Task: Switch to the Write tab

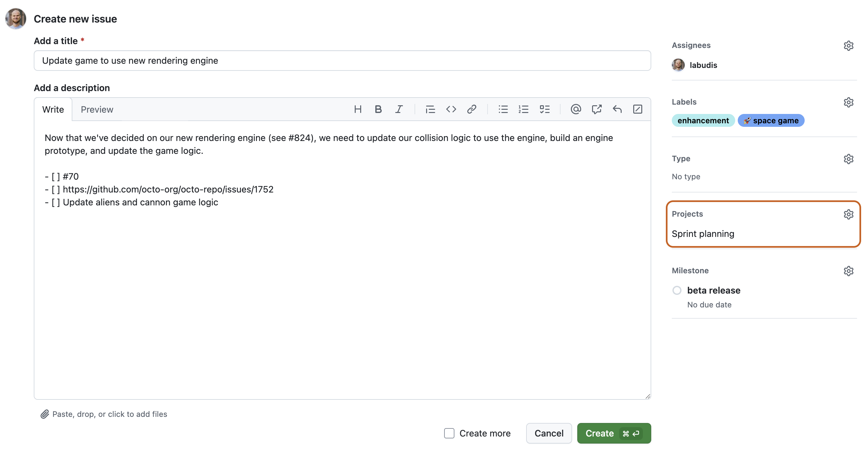Action: click(x=53, y=109)
